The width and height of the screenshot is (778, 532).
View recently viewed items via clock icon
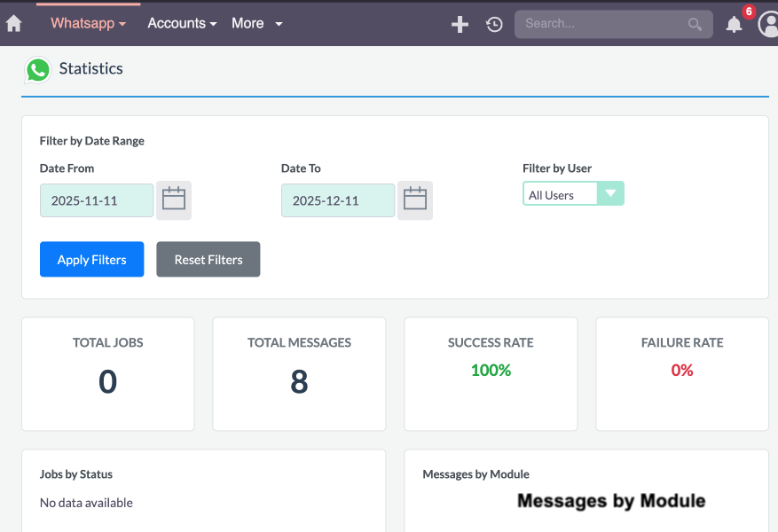click(494, 24)
